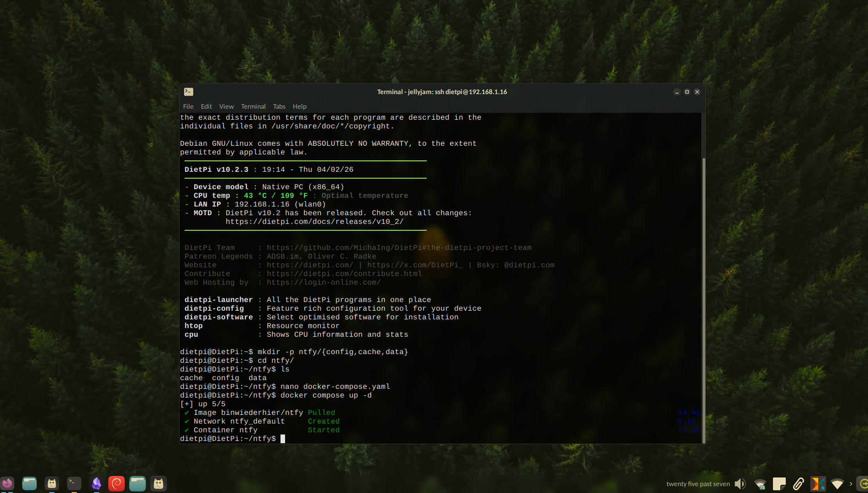Open the https://login-online.com/ link
The width and height of the screenshot is (868, 493).
[x=324, y=282]
